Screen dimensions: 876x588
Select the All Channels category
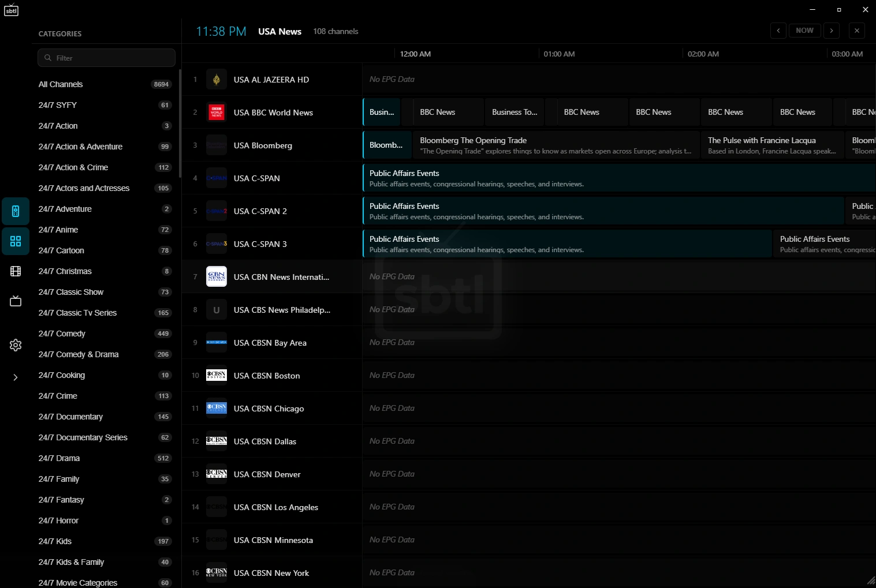[x=105, y=84]
